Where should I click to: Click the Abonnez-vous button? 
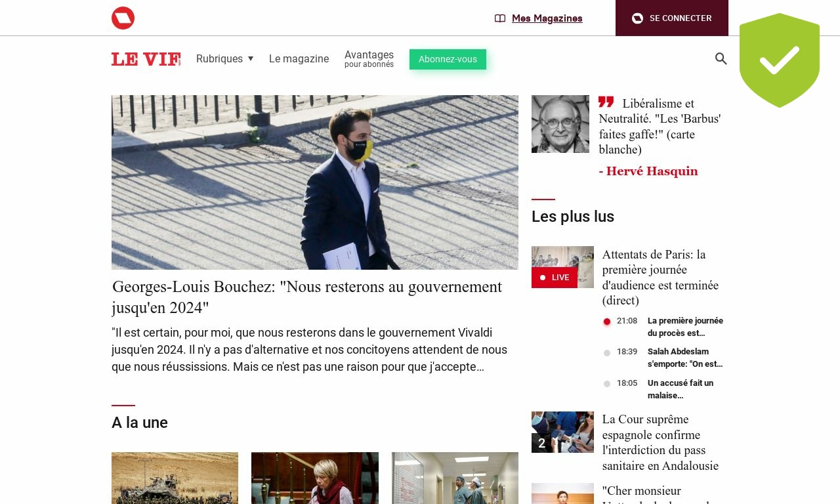click(448, 59)
